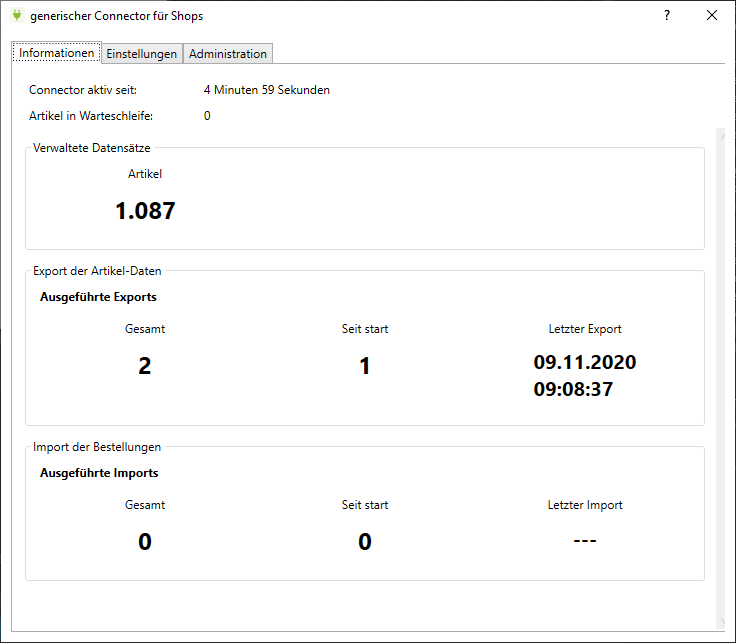Click the window title 'generischer Connector für Shops'
Image resolution: width=736 pixels, height=643 pixels.
(116, 16)
